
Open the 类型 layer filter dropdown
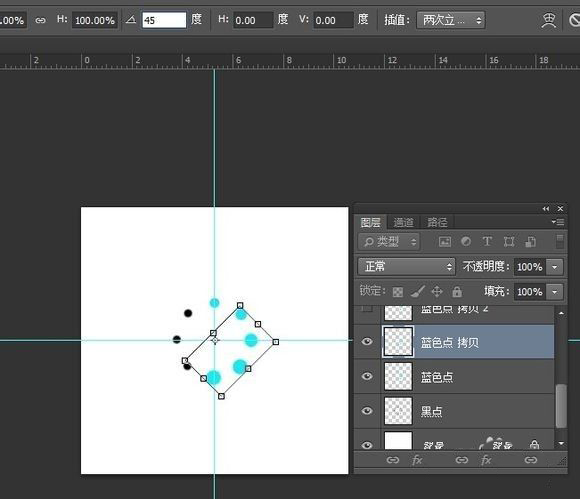pyautogui.click(x=389, y=242)
